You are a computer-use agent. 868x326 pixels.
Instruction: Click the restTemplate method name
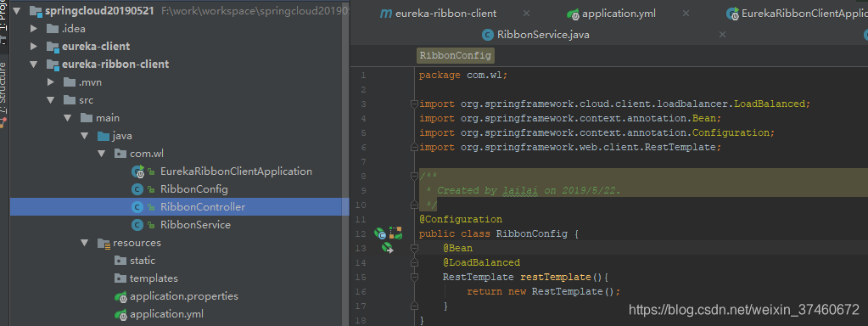point(557,277)
